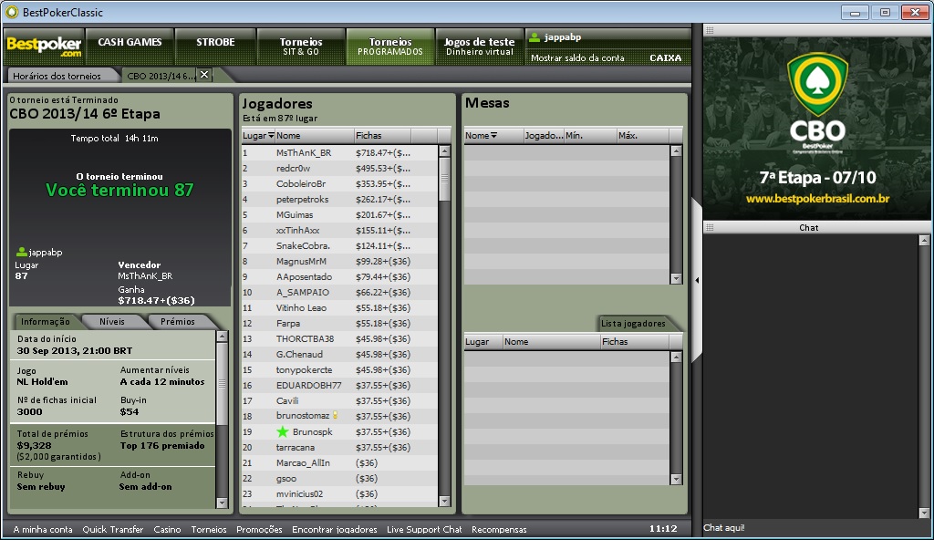Sort players by Lugar column
Image resolution: width=934 pixels, height=560 pixels.
[x=258, y=136]
